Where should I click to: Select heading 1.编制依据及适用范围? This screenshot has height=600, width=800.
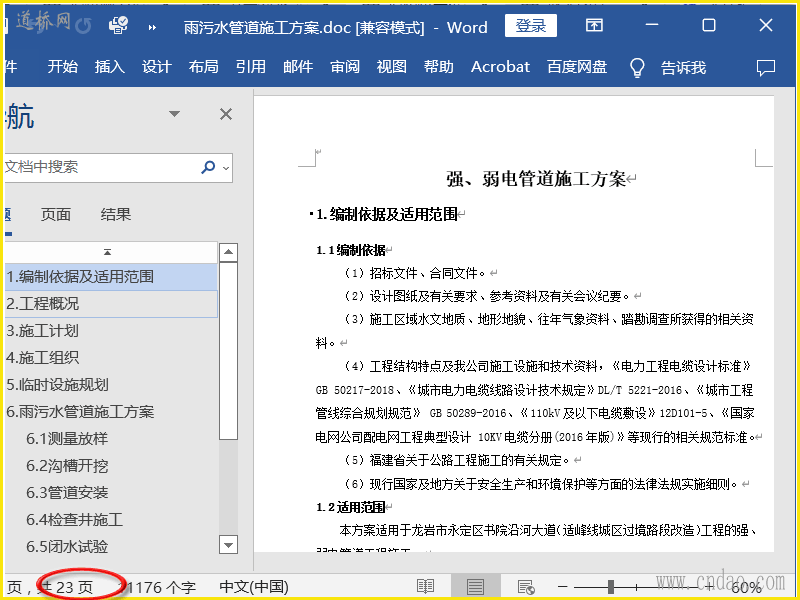pyautogui.click(x=111, y=277)
